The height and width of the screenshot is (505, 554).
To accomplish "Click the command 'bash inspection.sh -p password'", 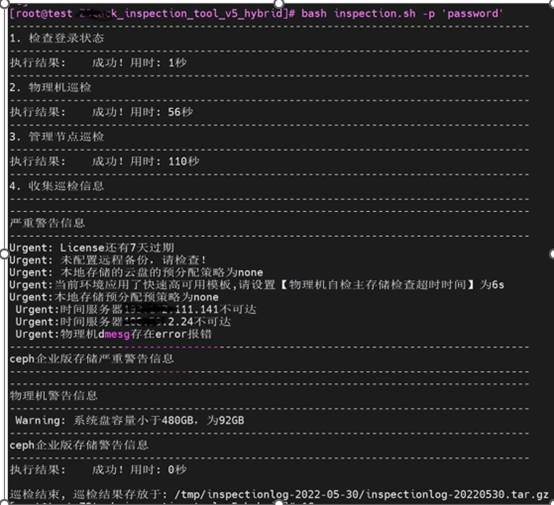I will [x=402, y=14].
